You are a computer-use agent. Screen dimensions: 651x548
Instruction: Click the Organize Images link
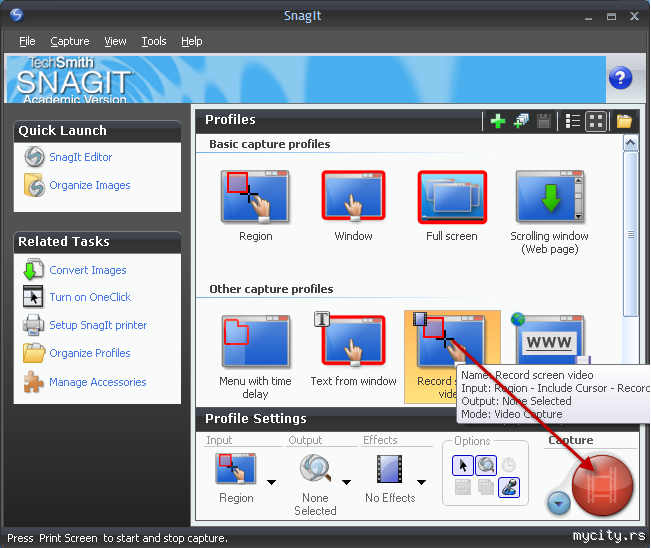(90, 185)
